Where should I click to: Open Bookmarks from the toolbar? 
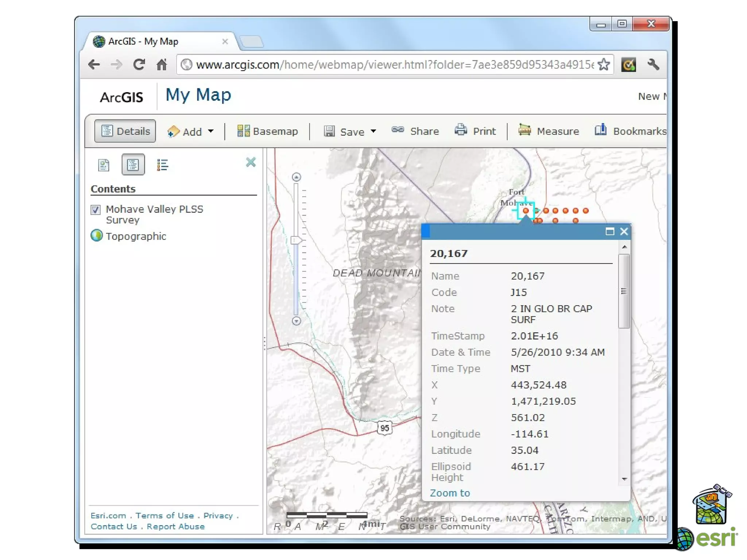click(x=630, y=131)
